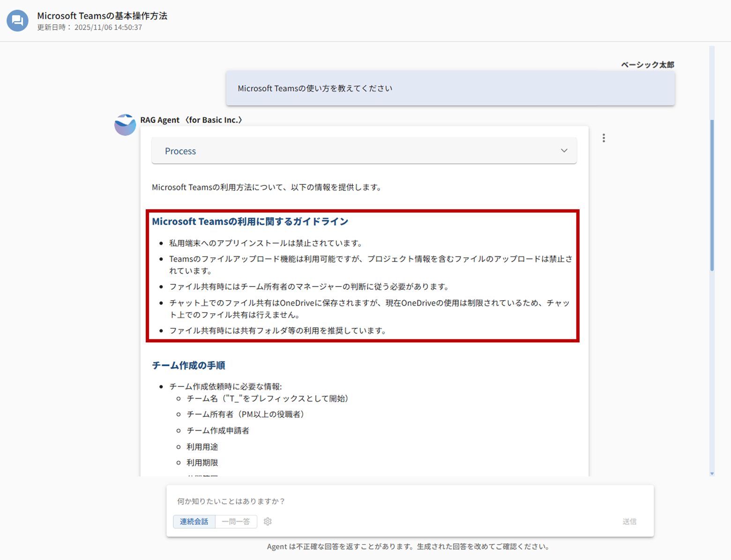Click the RAG Agent〈for Basic Inc.〉name label
The height and width of the screenshot is (560, 731).
tap(191, 120)
